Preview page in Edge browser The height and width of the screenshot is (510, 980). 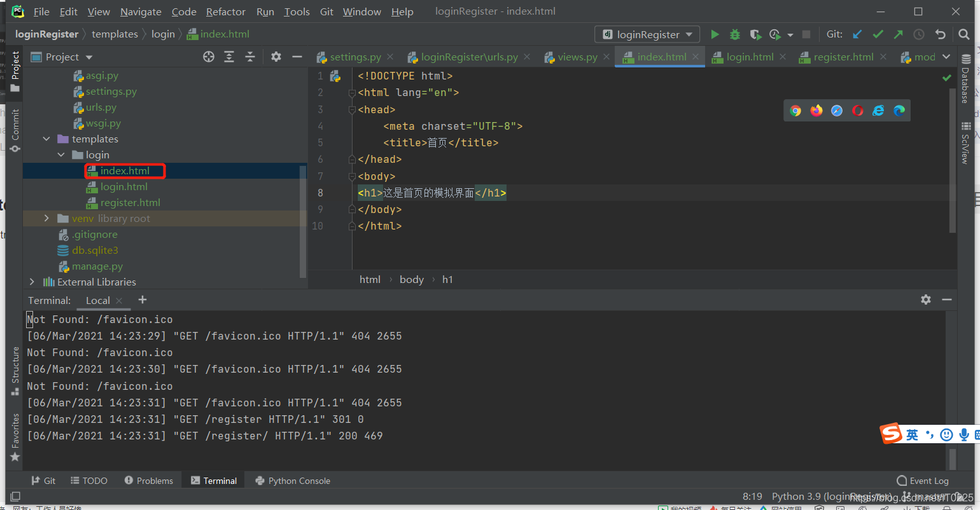899,111
